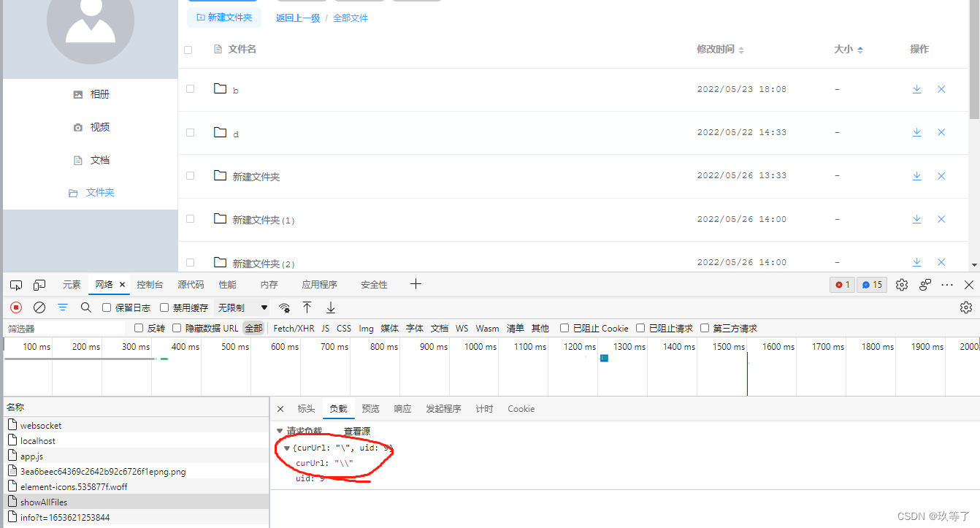Select the blue request marker on the timeline

[x=604, y=359]
